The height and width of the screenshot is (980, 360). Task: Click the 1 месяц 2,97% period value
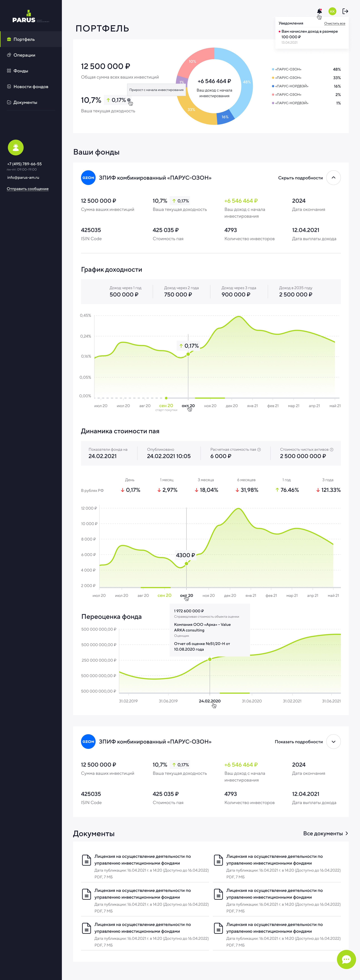click(x=167, y=490)
